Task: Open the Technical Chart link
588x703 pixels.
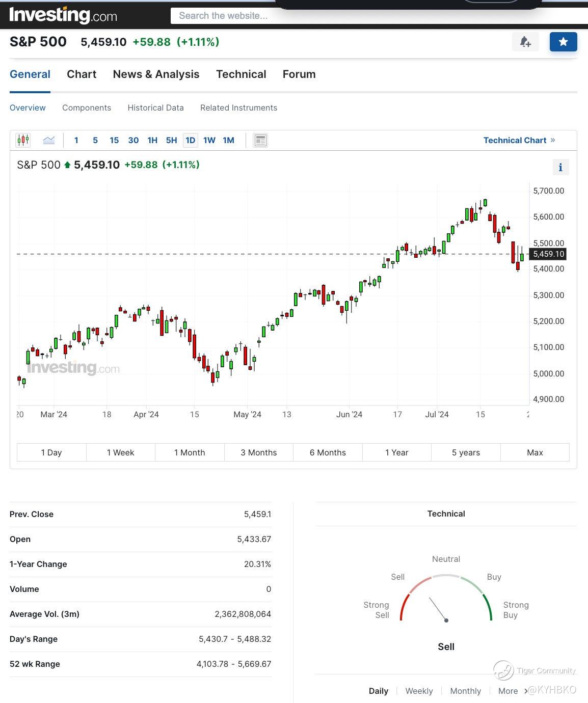Action: 519,140
